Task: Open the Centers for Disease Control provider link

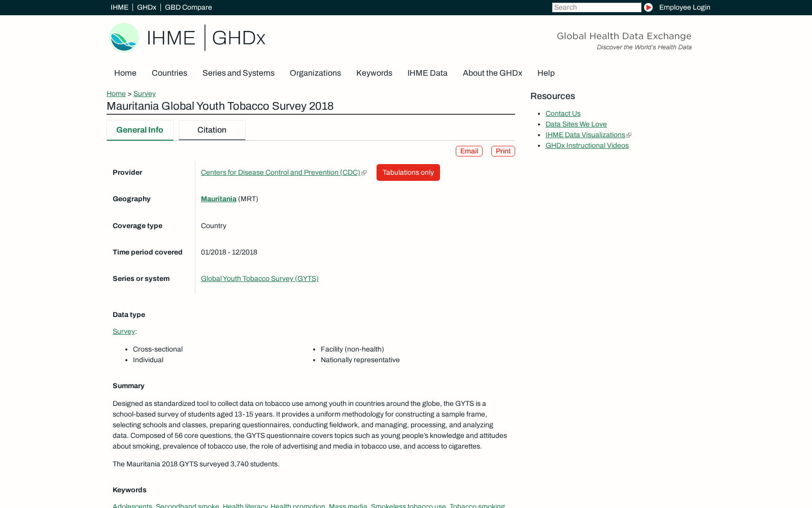Action: [x=281, y=173]
